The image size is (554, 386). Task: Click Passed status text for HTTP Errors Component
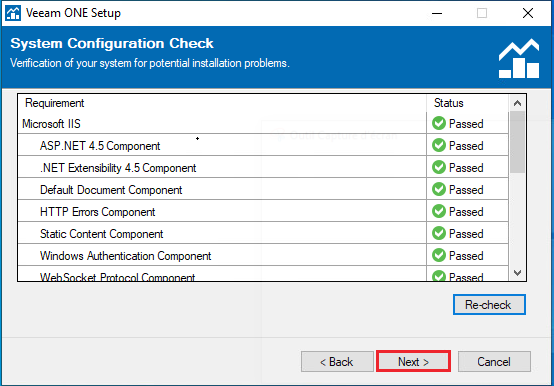(466, 212)
